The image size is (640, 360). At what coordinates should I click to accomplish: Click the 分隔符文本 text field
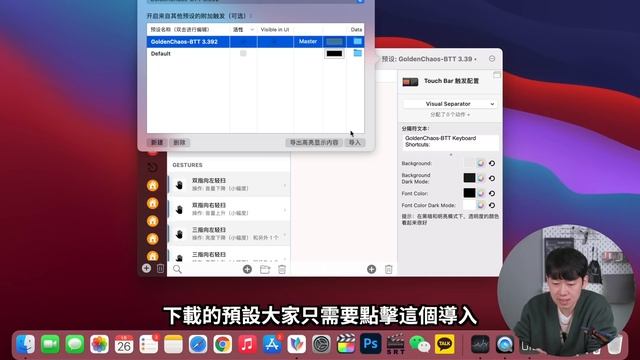pyautogui.click(x=451, y=142)
